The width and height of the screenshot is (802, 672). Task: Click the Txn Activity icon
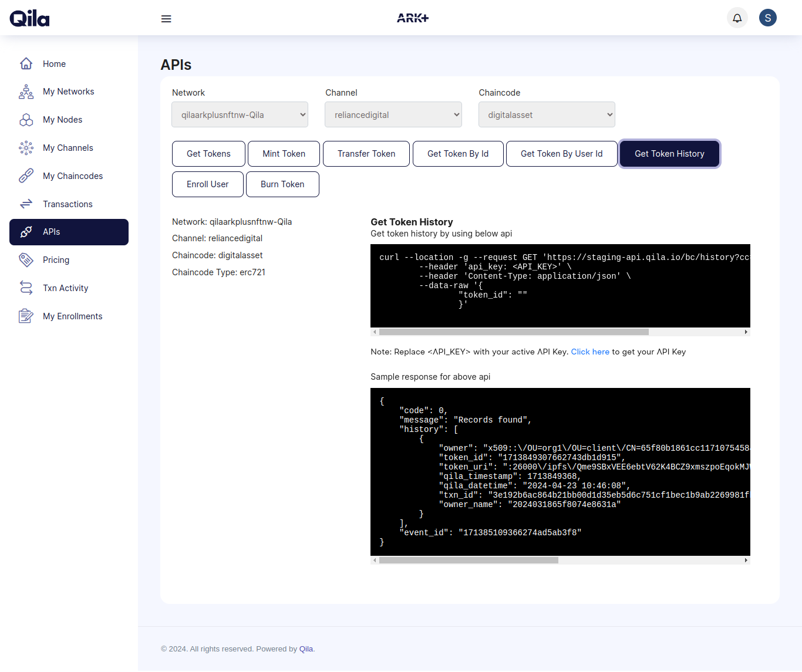[26, 288]
